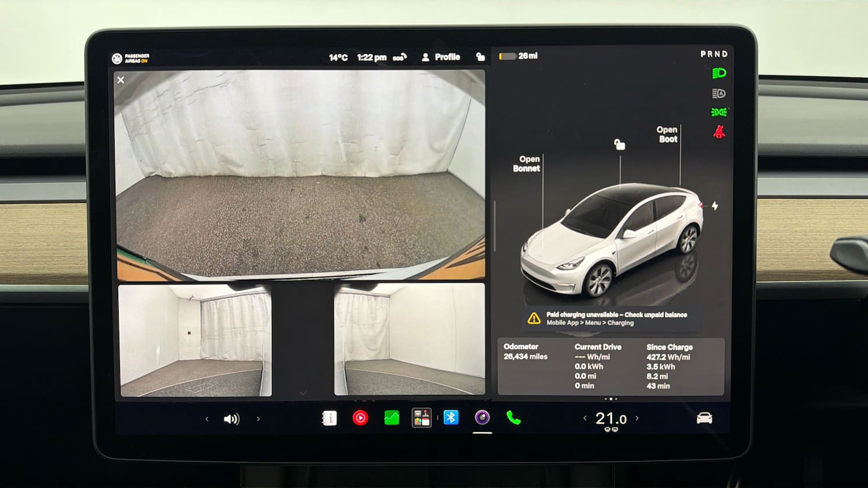Viewport: 868px width, 488px height.
Task: Open Bluetooth settings icon
Action: point(451,417)
